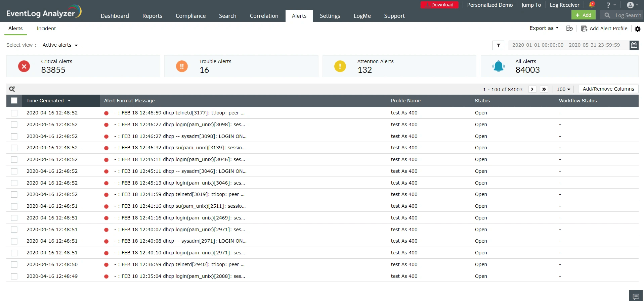
Task: Open the Active alerts view dropdown
Action: point(60,45)
